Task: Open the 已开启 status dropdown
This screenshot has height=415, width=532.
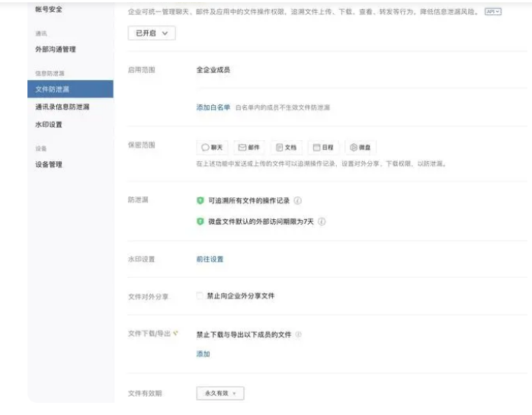Action: pyautogui.click(x=152, y=34)
